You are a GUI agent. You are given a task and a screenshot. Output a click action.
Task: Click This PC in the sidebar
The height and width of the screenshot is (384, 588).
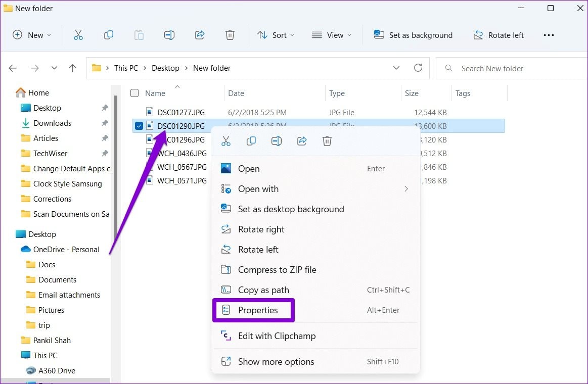tap(39, 356)
